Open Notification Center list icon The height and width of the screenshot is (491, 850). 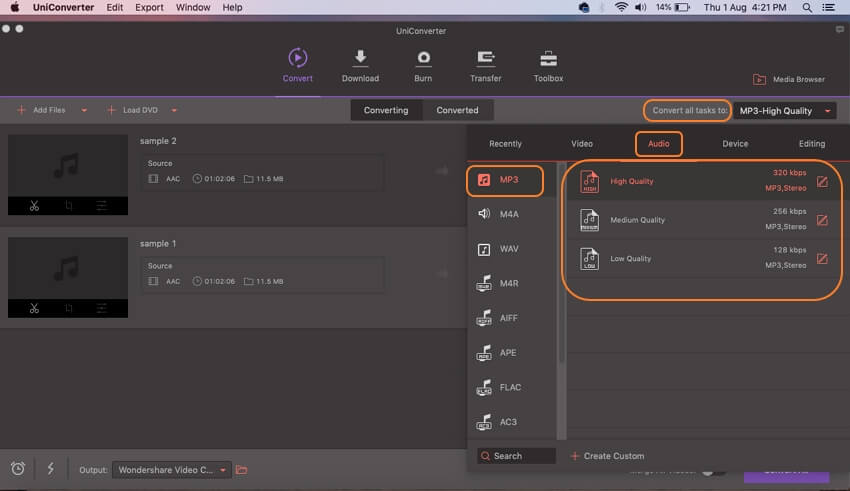[828, 8]
